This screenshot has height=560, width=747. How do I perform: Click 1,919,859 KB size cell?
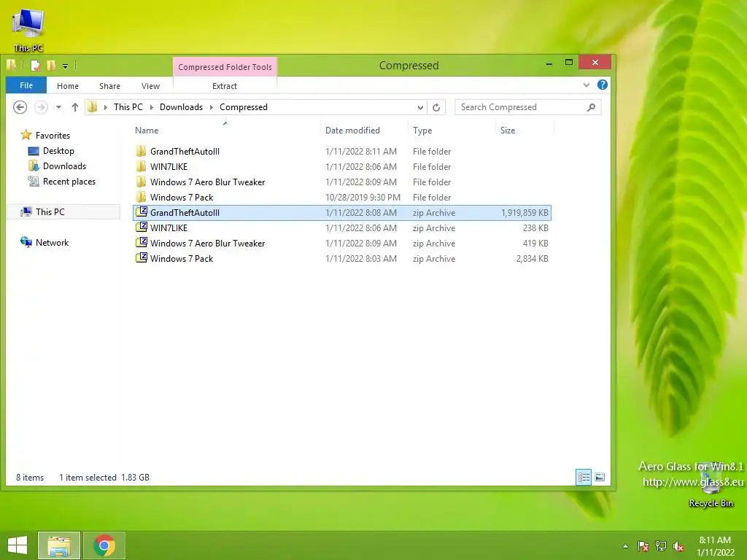525,213
